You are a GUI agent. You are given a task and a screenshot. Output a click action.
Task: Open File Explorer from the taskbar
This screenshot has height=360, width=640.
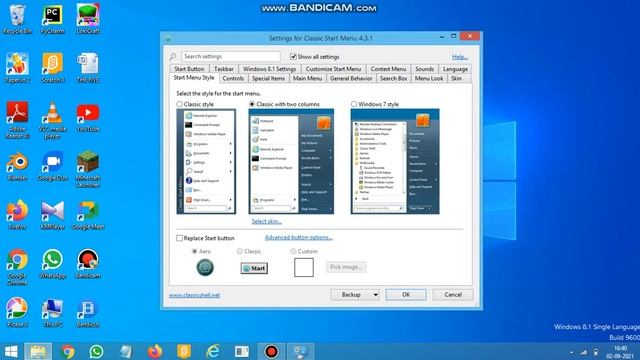point(38,351)
